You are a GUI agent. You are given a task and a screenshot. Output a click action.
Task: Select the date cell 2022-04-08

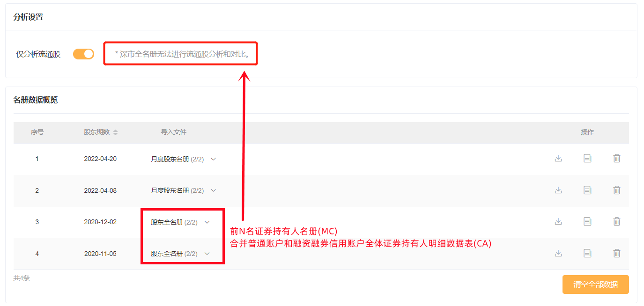(100, 190)
